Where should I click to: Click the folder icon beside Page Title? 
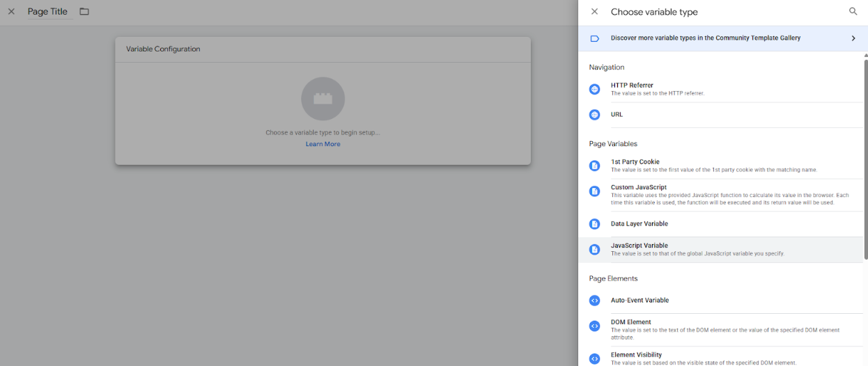pos(84,12)
